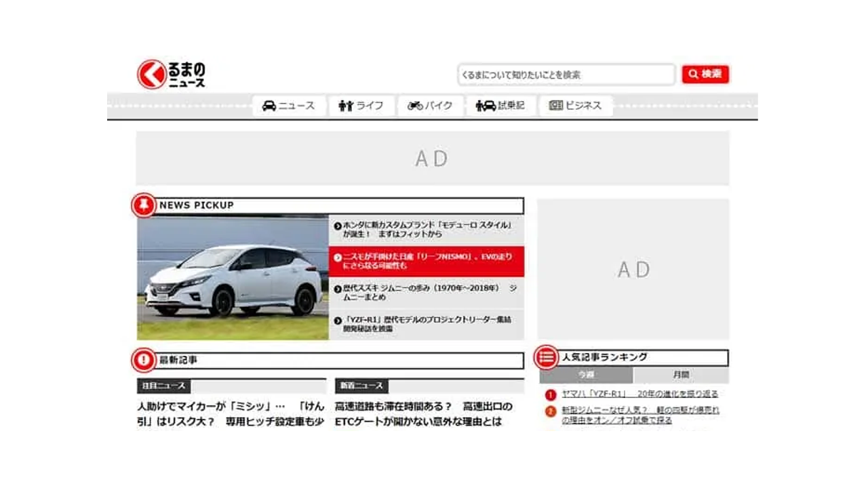This screenshot has width=868, height=488.
Task: Switch the ranking to the 今週 tab
Action: click(587, 375)
